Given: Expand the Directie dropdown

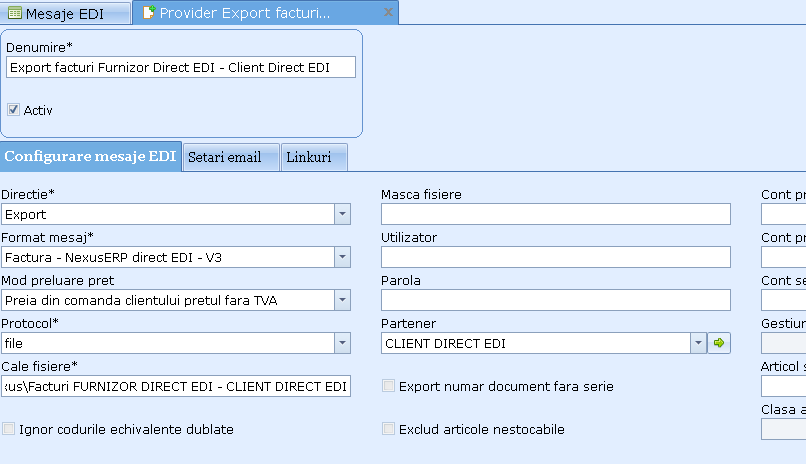Looking at the screenshot, I should (342, 214).
